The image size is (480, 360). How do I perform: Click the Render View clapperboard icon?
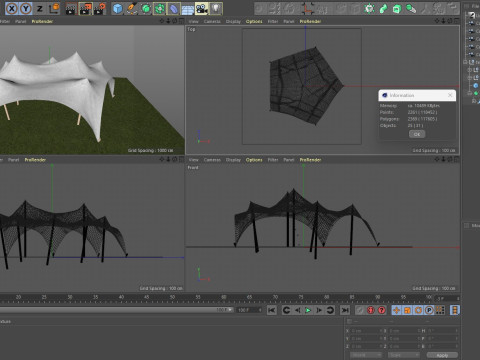tap(71, 9)
